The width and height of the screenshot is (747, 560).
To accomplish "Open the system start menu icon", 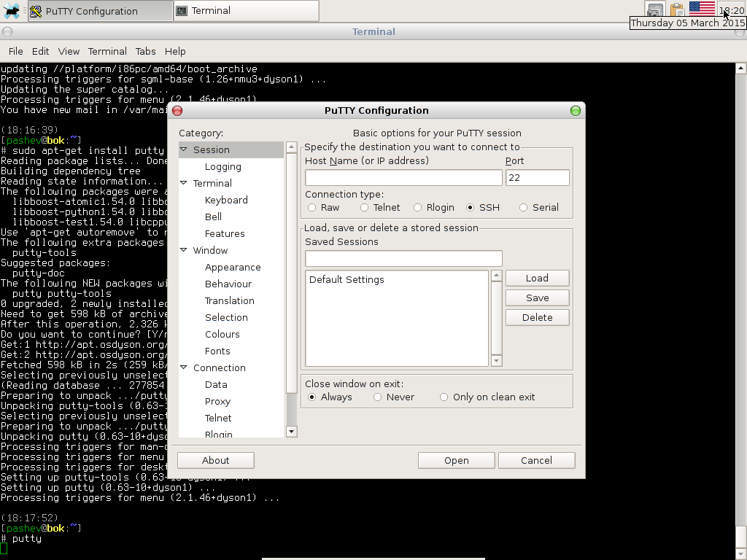I will pyautogui.click(x=10, y=10).
